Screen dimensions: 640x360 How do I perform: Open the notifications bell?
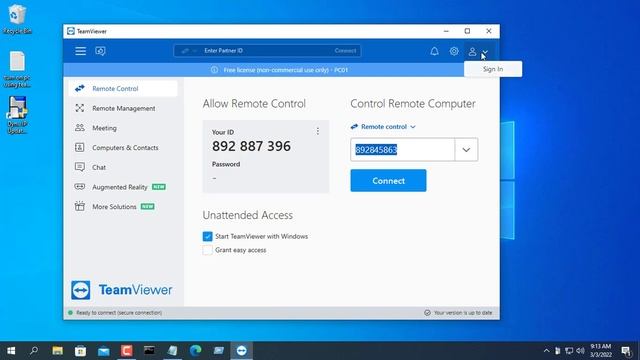tap(434, 51)
